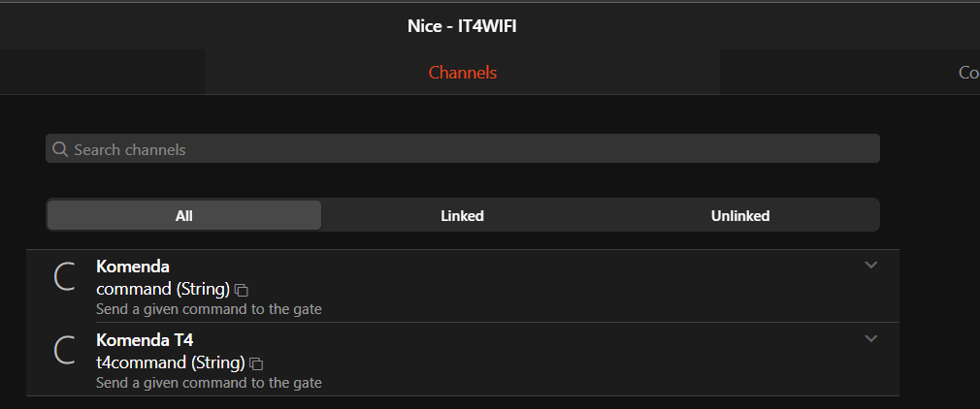Expand the Komenda T4 channel chevron
This screenshot has width=980, height=409.
[x=870, y=338]
